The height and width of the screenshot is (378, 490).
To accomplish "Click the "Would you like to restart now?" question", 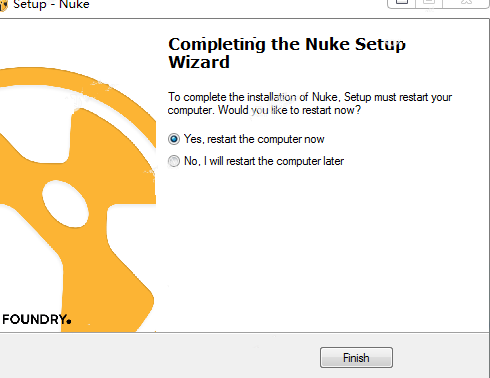I will tap(289, 110).
